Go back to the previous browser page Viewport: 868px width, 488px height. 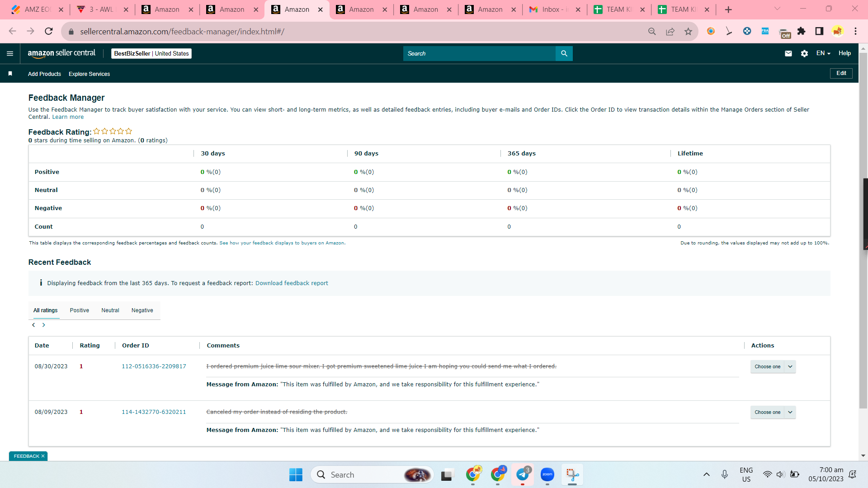click(x=12, y=31)
